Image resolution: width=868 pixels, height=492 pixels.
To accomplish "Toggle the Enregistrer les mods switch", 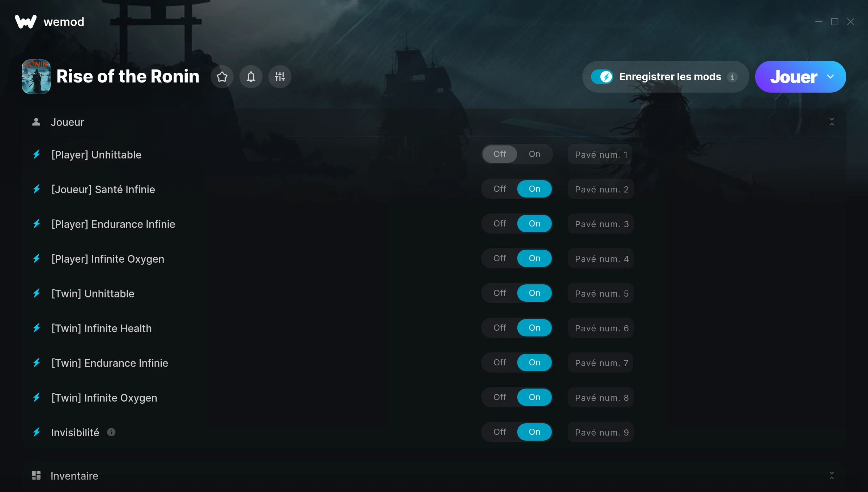I will click(602, 77).
